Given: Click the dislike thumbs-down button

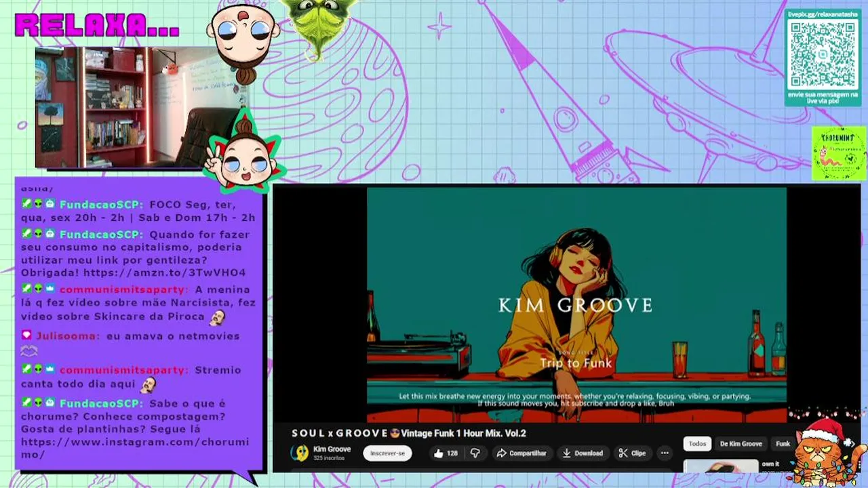Looking at the screenshot, I should tap(475, 453).
